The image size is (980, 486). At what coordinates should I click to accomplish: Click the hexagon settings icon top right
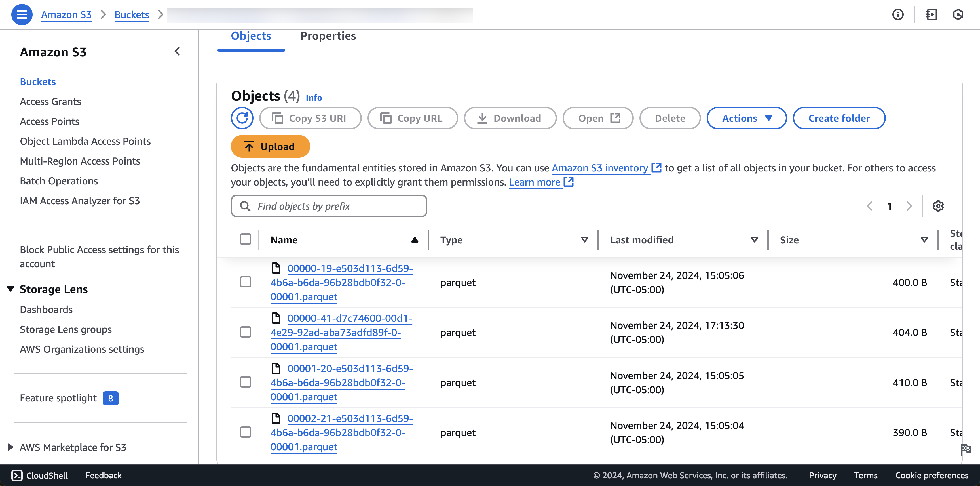pyautogui.click(x=958, y=15)
